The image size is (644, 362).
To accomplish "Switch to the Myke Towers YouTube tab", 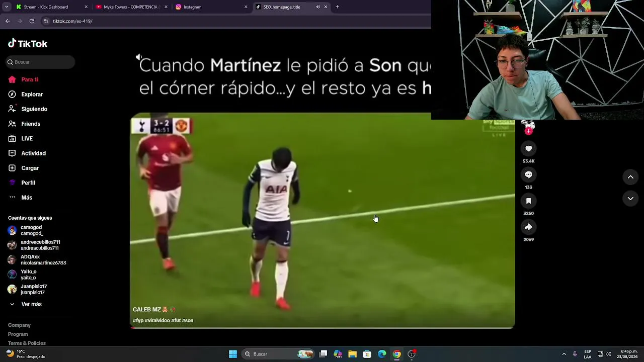I will pyautogui.click(x=131, y=7).
